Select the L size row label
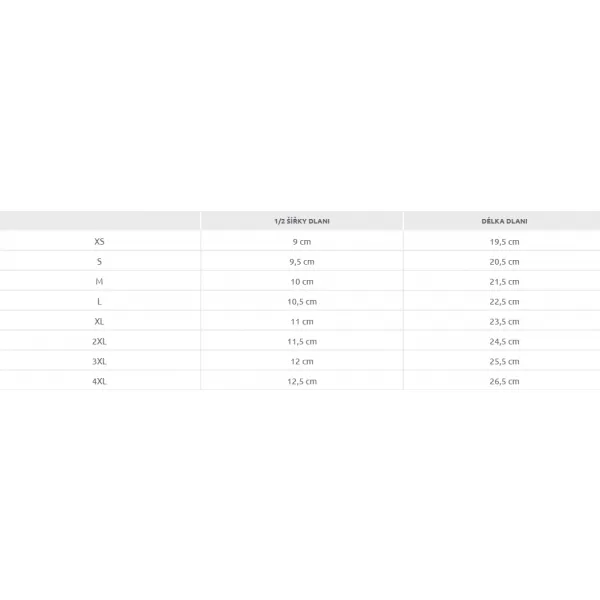The width and height of the screenshot is (600, 600). tap(99, 302)
